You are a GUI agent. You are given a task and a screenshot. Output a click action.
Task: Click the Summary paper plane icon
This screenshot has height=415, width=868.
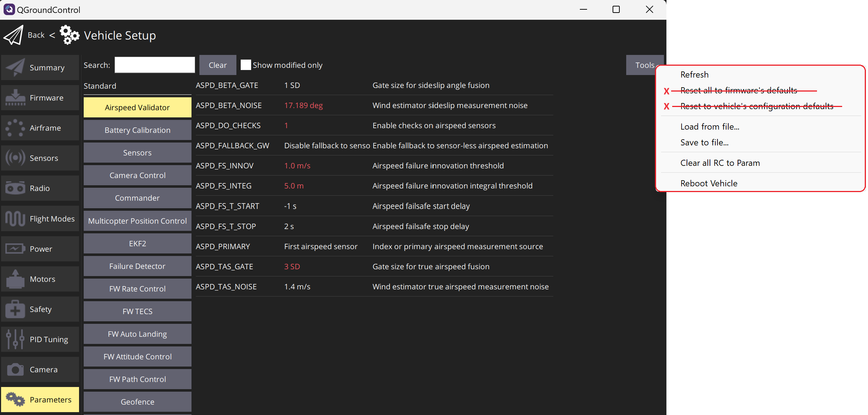pos(15,67)
